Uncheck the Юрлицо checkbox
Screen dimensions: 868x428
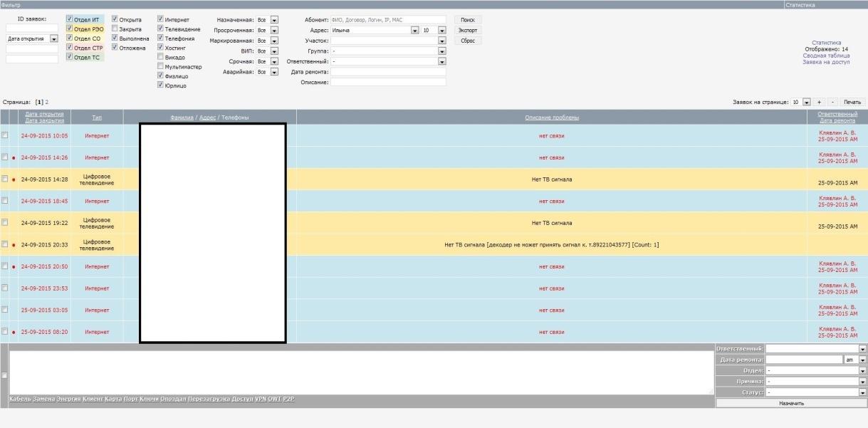click(x=161, y=85)
